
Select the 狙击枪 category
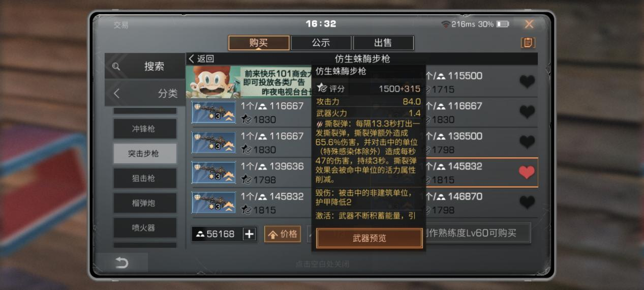145,178
